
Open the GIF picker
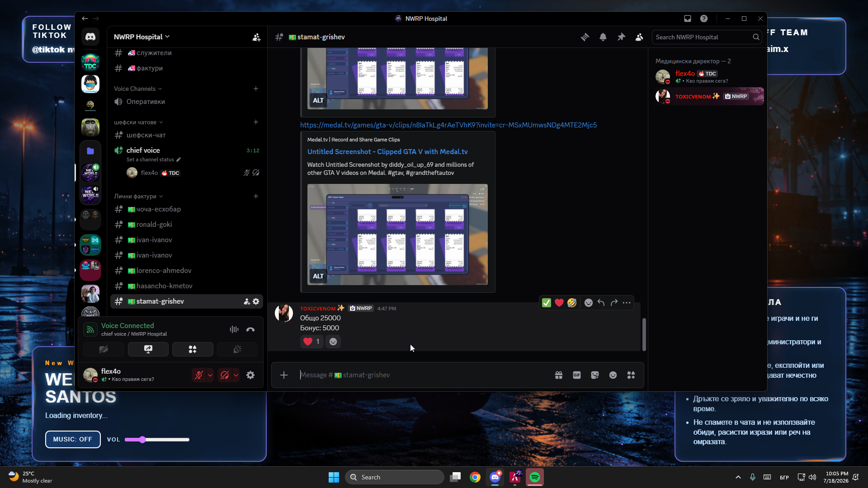click(x=577, y=375)
